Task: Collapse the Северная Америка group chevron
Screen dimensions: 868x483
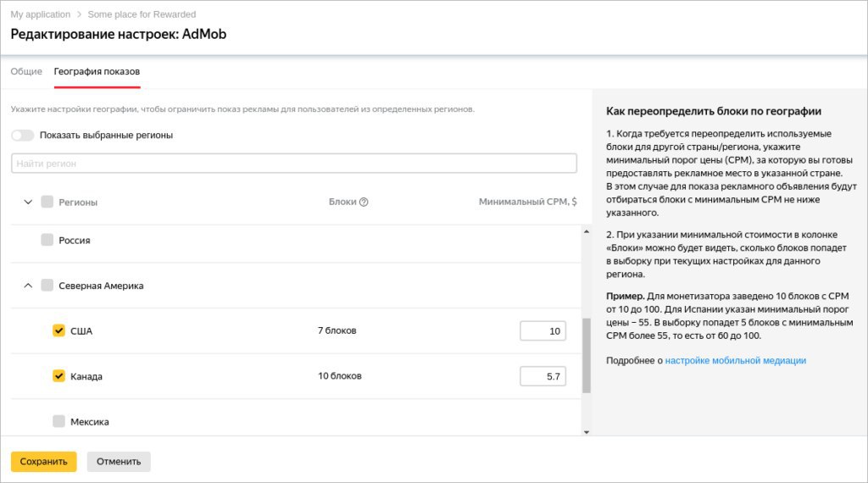Action: pos(28,286)
